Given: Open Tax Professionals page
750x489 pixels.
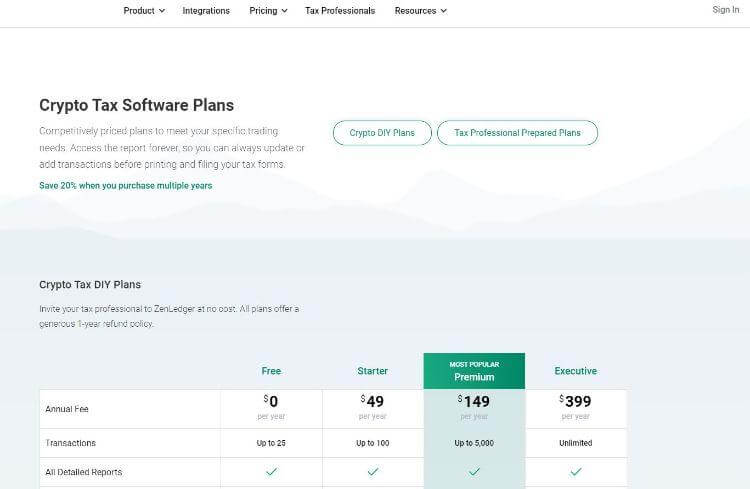Looking at the screenshot, I should tap(340, 11).
